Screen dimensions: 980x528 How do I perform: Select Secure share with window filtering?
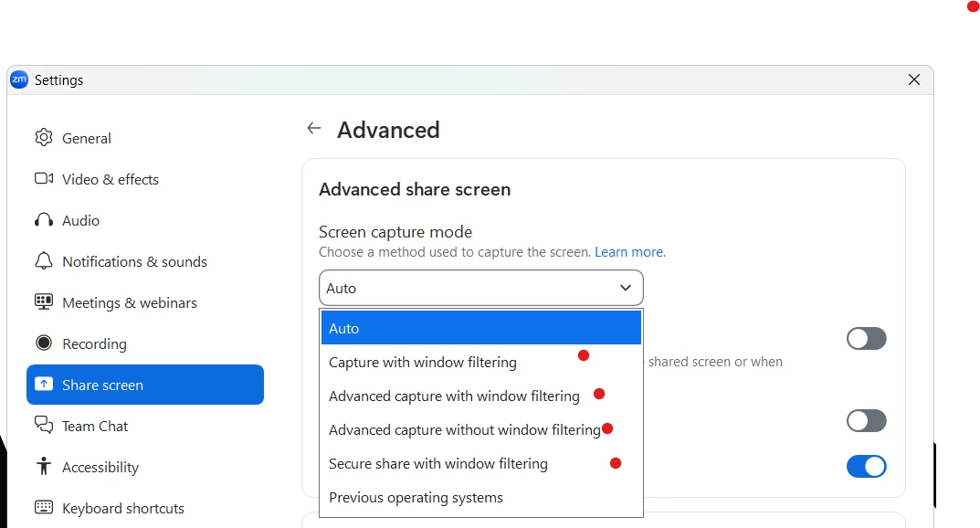(481, 464)
